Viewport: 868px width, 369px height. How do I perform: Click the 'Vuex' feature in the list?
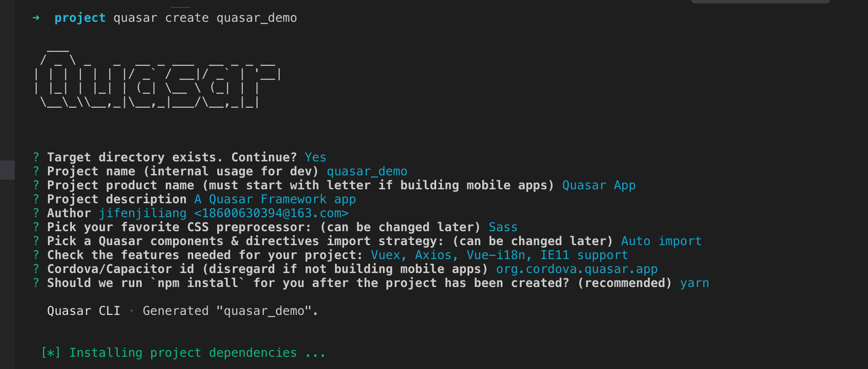[x=386, y=255]
